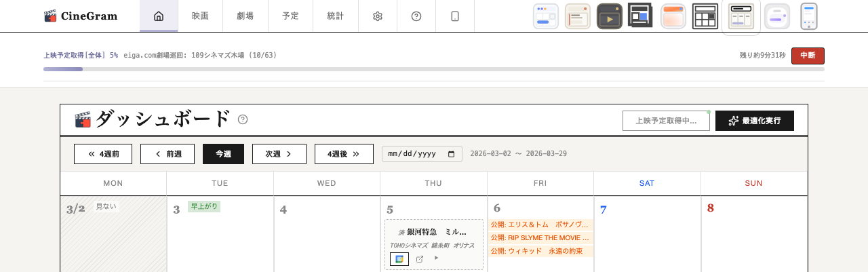Select the currently active beige column theme
This screenshot has width=868, height=272.
pyautogui.click(x=741, y=16)
